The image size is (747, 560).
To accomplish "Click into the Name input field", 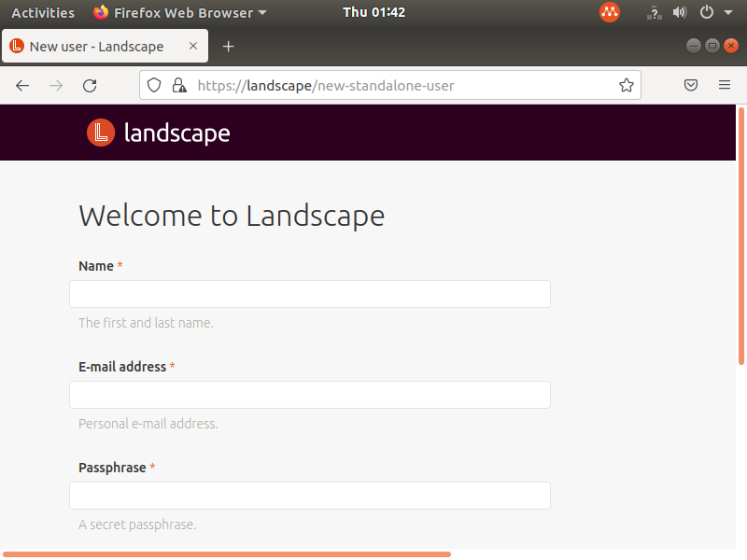I will [310, 294].
